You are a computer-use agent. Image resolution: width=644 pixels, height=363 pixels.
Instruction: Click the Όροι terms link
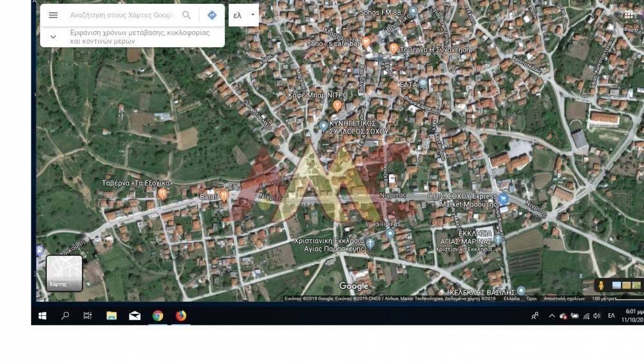tap(531, 299)
